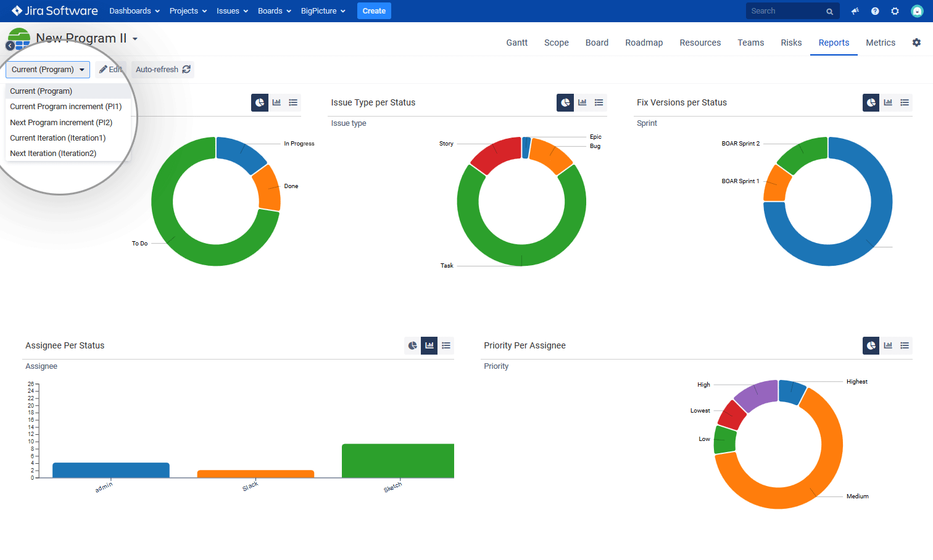The height and width of the screenshot is (560, 933).
Task: Switch Issue Type per Status to bar chart view
Action: (x=582, y=102)
